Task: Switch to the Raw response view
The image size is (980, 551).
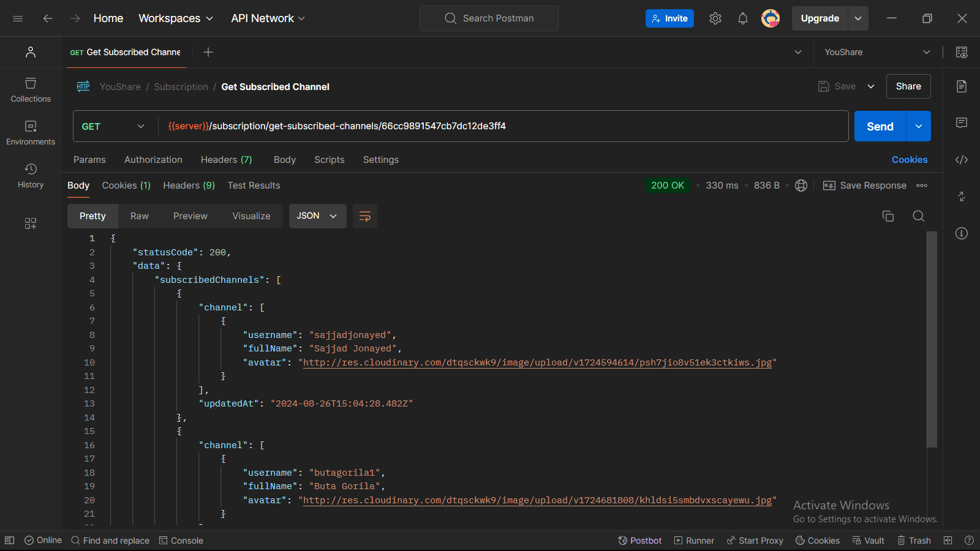Action: pyautogui.click(x=139, y=216)
